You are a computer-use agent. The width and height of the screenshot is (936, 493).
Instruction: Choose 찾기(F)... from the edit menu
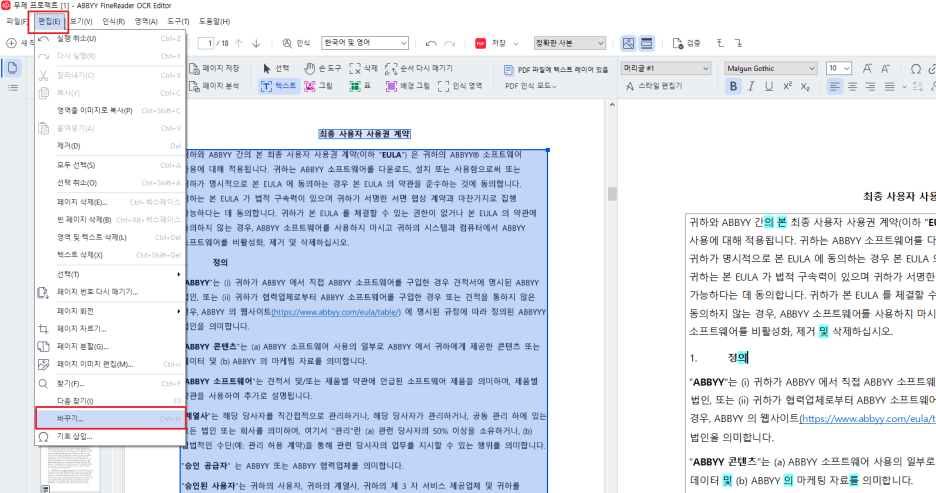point(110,383)
